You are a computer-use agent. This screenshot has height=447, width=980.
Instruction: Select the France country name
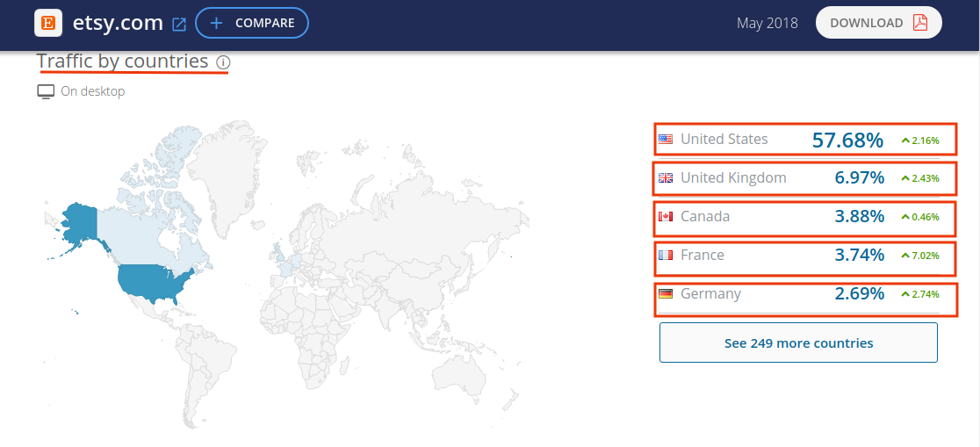(703, 255)
